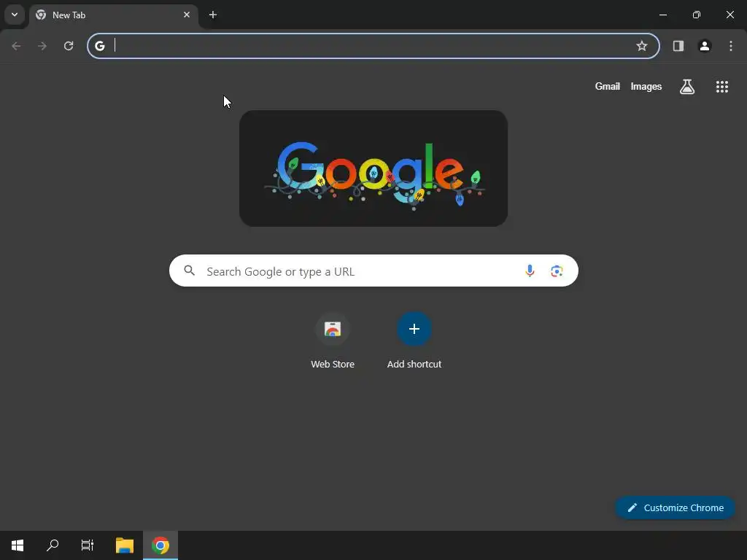Restore down the Chrome window

click(x=697, y=15)
